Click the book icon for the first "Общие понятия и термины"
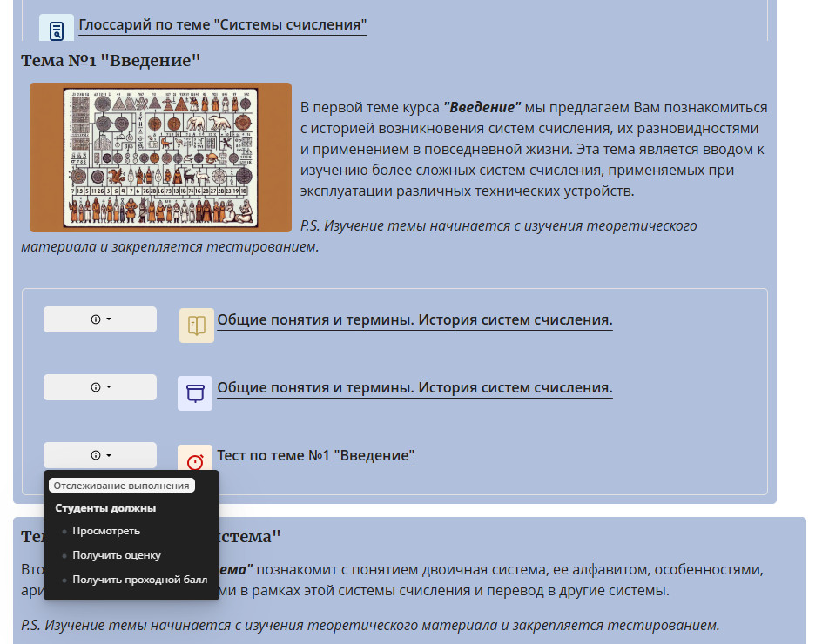 (x=197, y=325)
